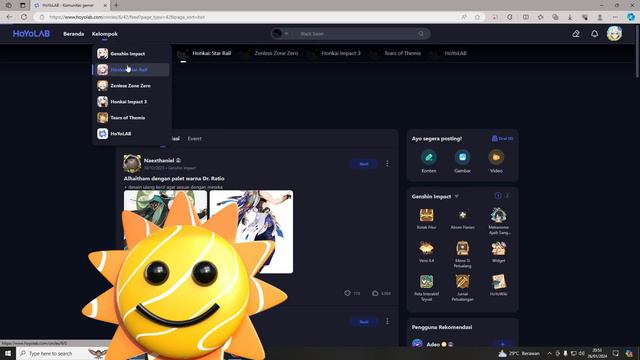Open the Widget tool
This screenshot has height=360, width=640.
pos(499,252)
